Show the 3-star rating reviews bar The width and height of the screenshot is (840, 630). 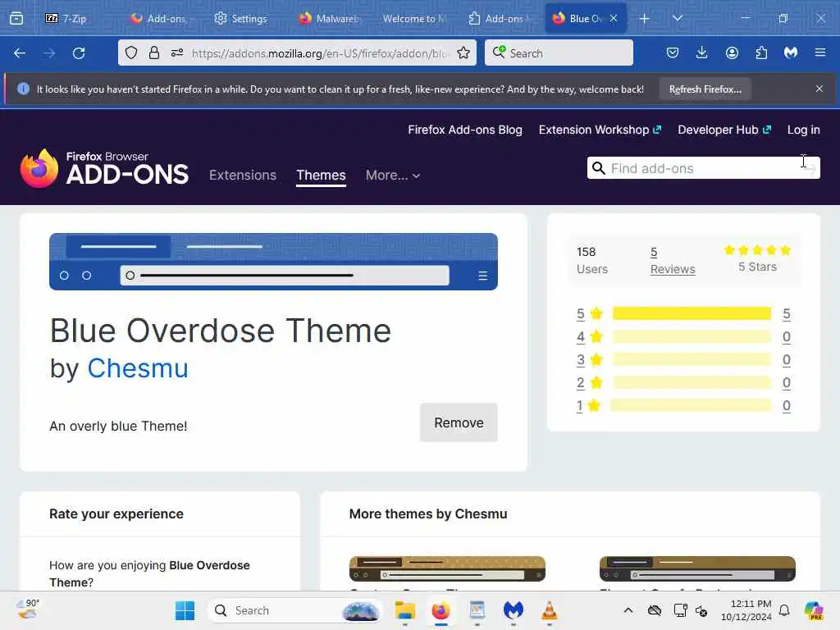pos(691,359)
